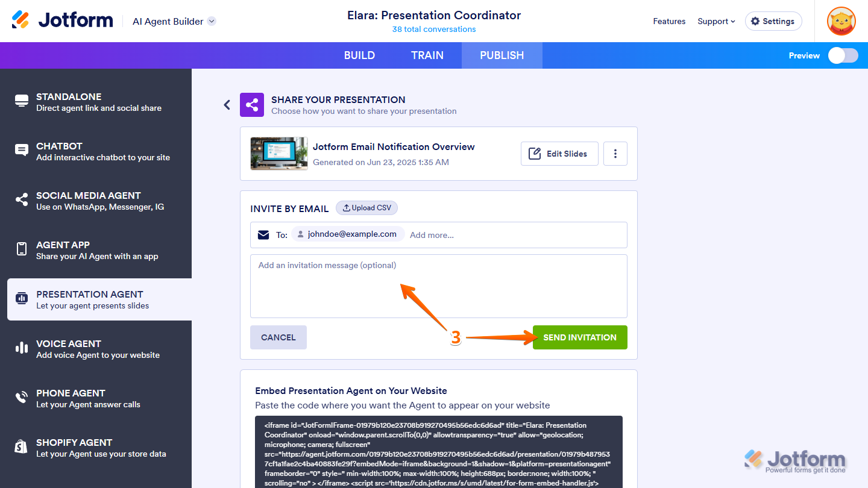The width and height of the screenshot is (868, 488).
Task: Click the back chevron beside Share Your Presentation
Action: 227,105
